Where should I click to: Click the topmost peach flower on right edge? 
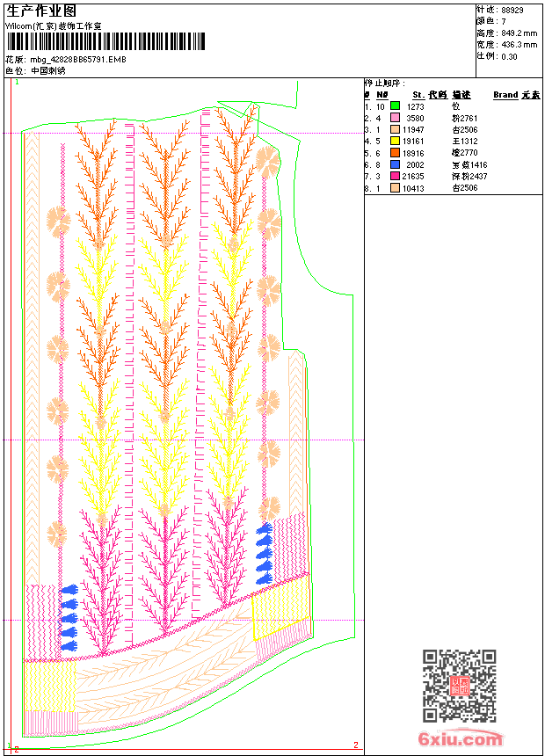(x=267, y=162)
